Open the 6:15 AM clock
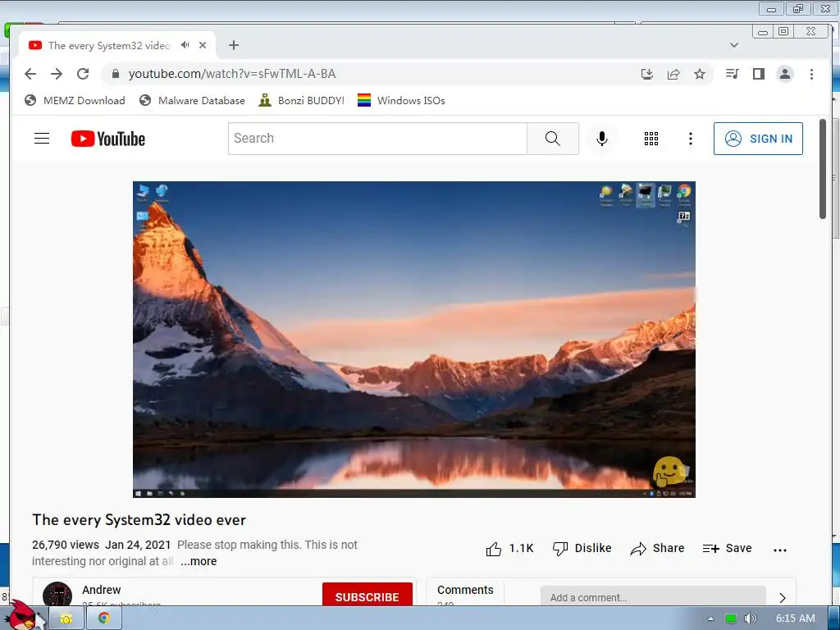 (796, 619)
